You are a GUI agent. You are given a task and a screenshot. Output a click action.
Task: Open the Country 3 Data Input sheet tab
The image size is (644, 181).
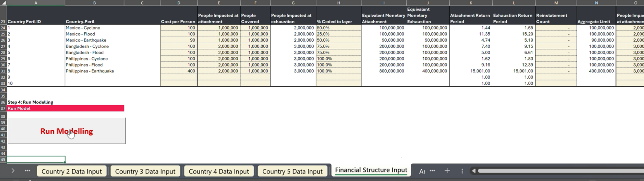pyautogui.click(x=145, y=171)
